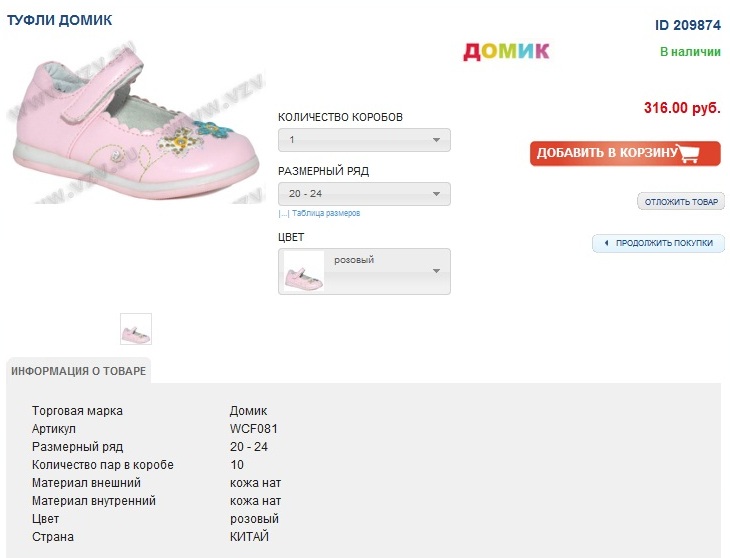Click the pink shoe color swatch

(304, 272)
